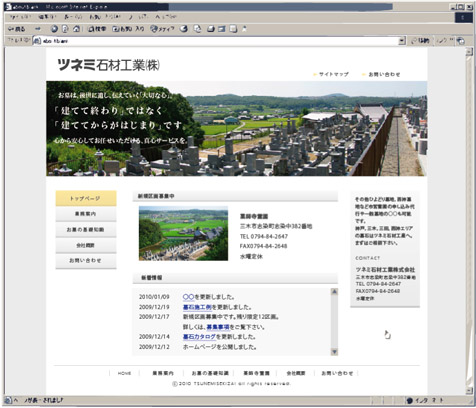Open the 墓石カタログ news link
Image resolution: width=476 pixels, height=408 pixels.
199,337
